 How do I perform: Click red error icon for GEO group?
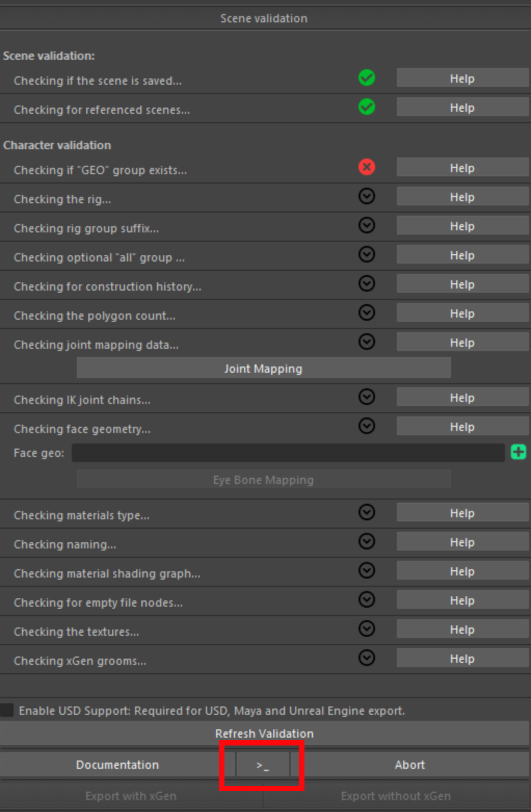click(x=367, y=167)
